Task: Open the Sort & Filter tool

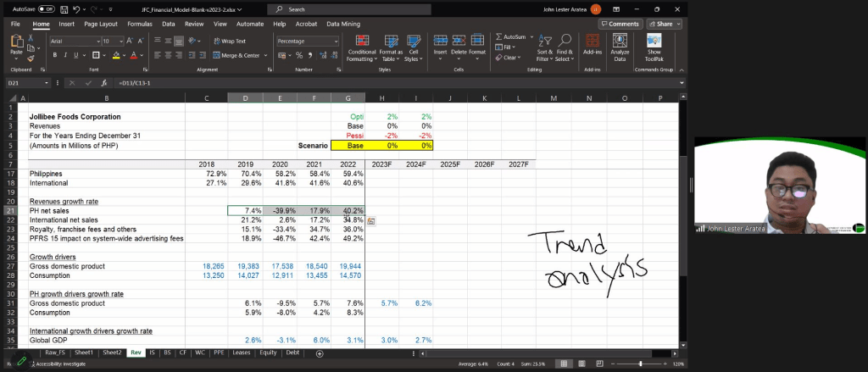Action: (545, 47)
